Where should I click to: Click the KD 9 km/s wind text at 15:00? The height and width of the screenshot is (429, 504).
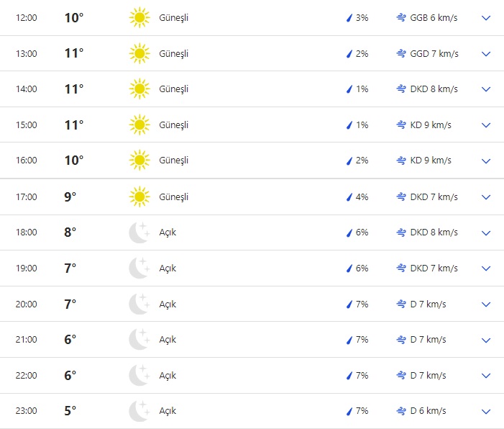point(431,125)
